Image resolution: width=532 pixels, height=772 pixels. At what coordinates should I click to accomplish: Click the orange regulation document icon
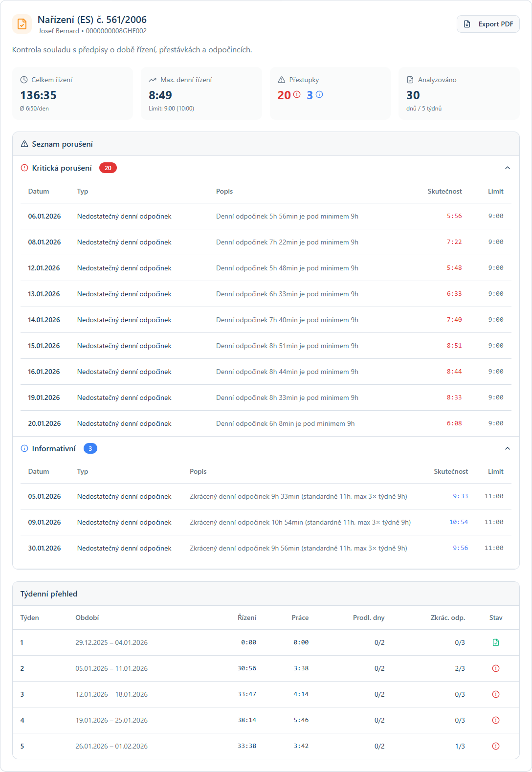[22, 24]
